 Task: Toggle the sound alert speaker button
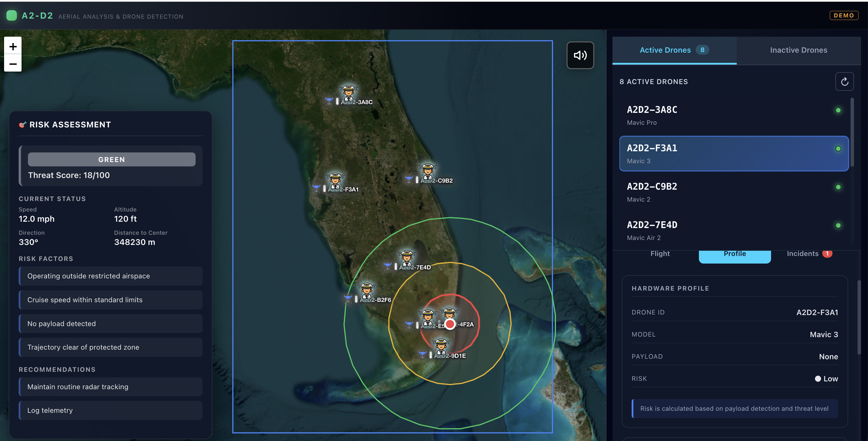tap(580, 55)
